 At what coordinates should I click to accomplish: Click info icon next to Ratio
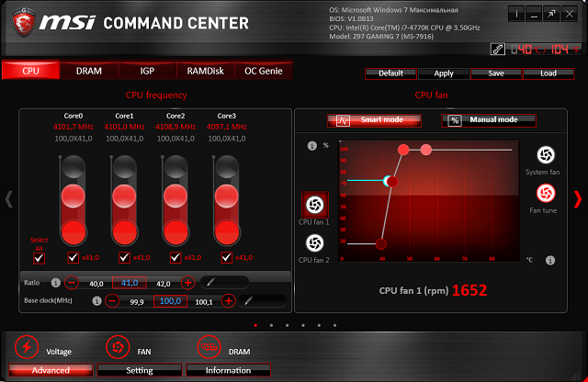coord(55,283)
